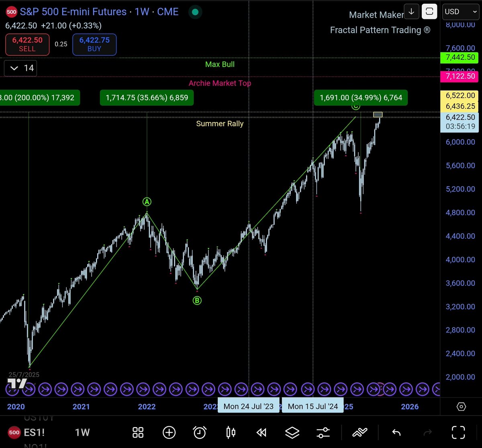Click the pink 7,122.50 price label
The height and width of the screenshot is (448, 482).
(460, 76)
